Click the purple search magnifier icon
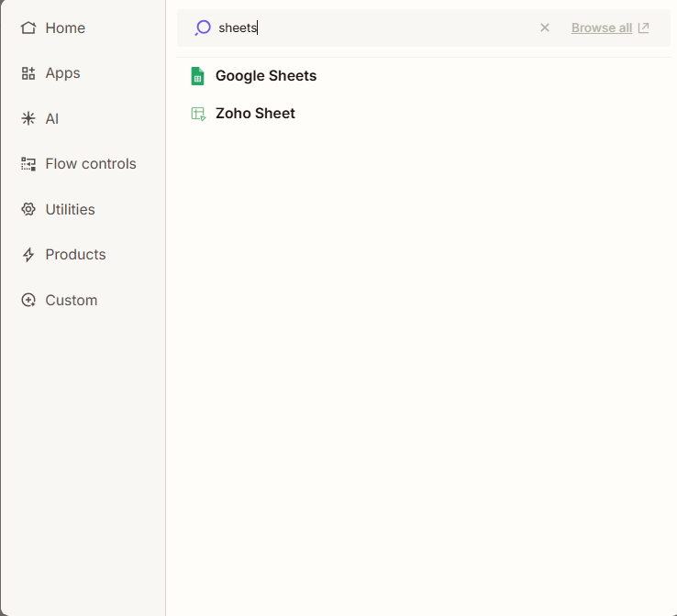 (x=203, y=28)
